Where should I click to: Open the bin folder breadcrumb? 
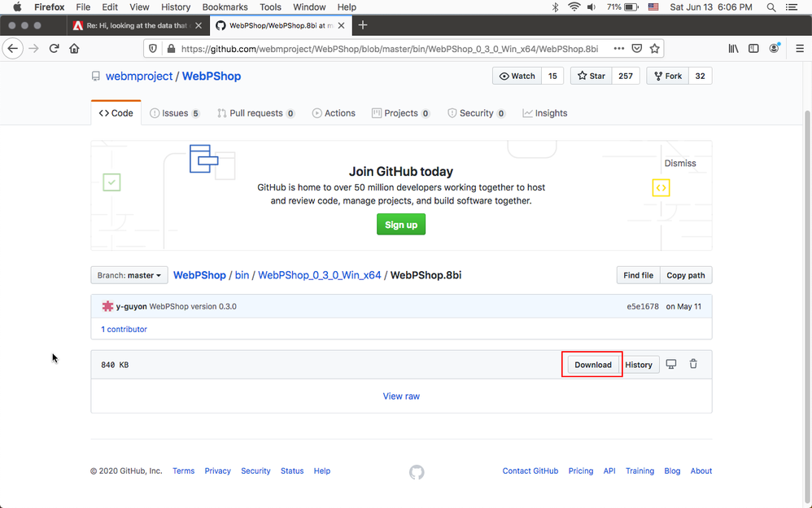click(242, 274)
